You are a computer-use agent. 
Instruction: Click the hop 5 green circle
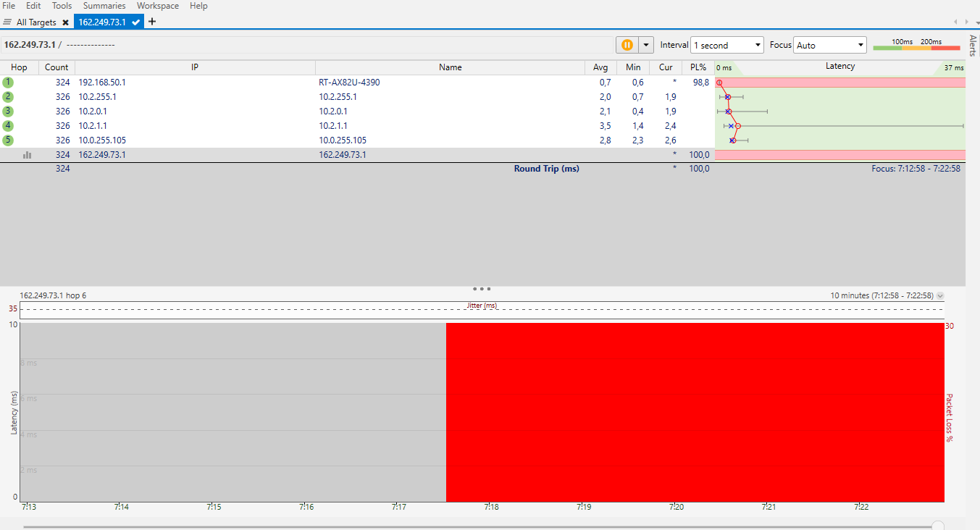pos(8,140)
